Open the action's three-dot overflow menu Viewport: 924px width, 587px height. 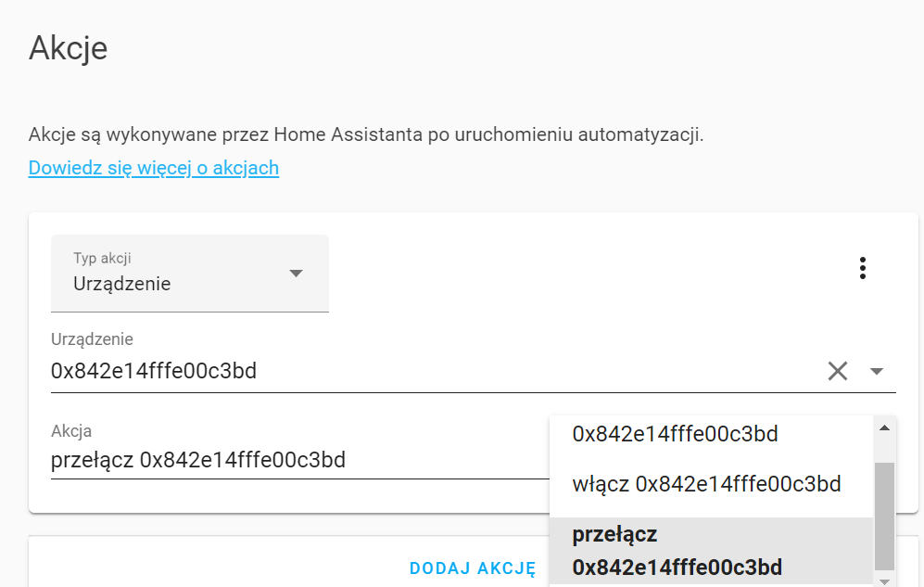point(863,269)
